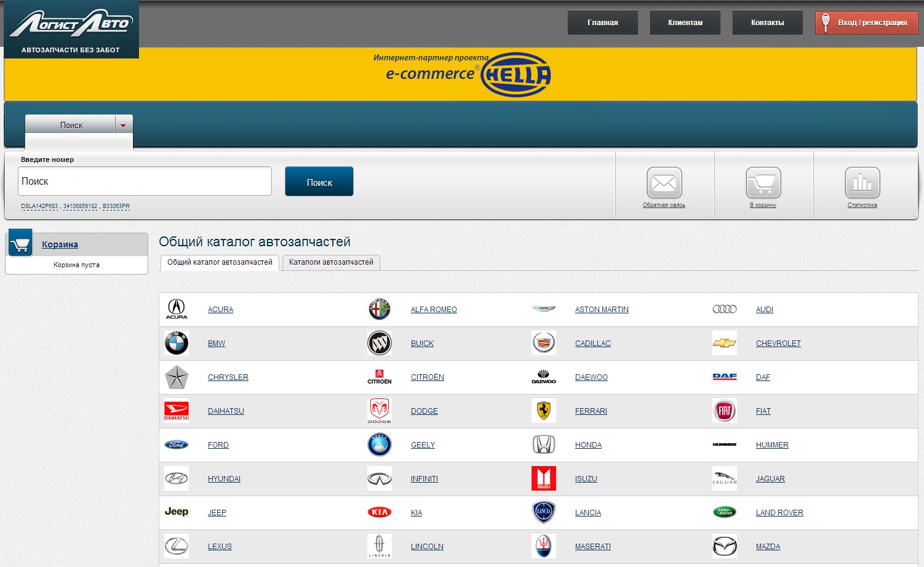
Task: Click the Audi four-rings logo
Action: pyautogui.click(x=725, y=309)
